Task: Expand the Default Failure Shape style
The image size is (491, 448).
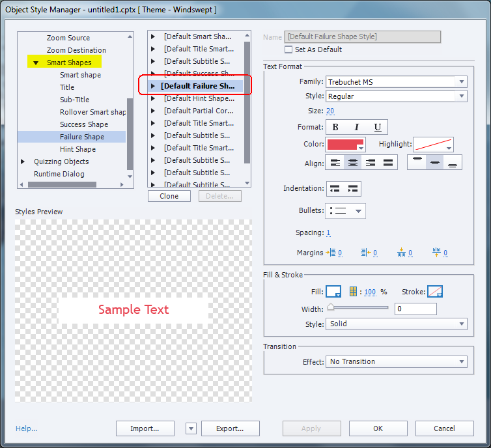Action: click(153, 86)
